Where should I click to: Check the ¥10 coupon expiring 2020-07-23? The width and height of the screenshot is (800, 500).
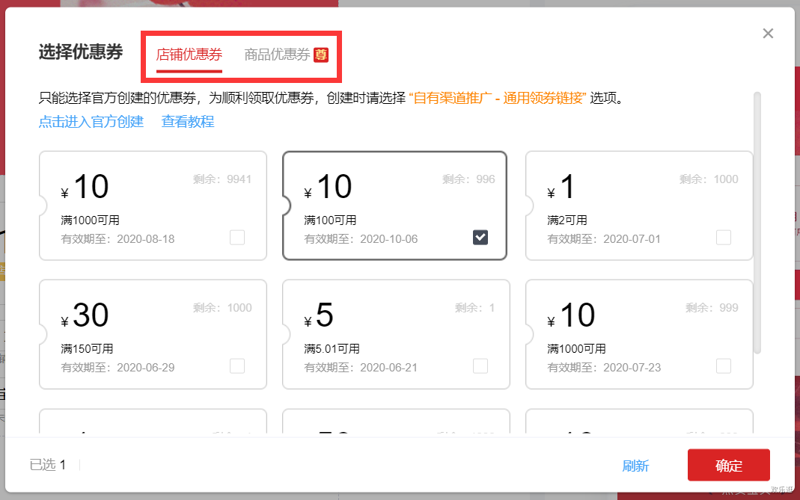point(723,366)
